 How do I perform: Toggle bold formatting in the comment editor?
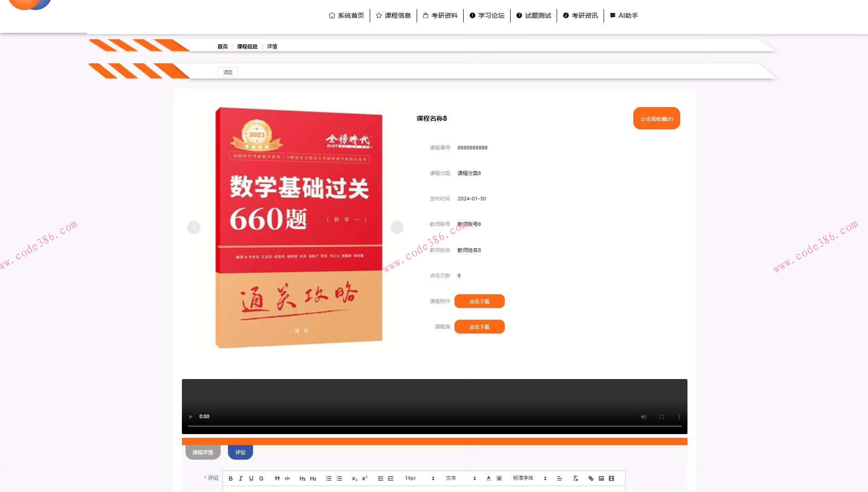tap(230, 478)
